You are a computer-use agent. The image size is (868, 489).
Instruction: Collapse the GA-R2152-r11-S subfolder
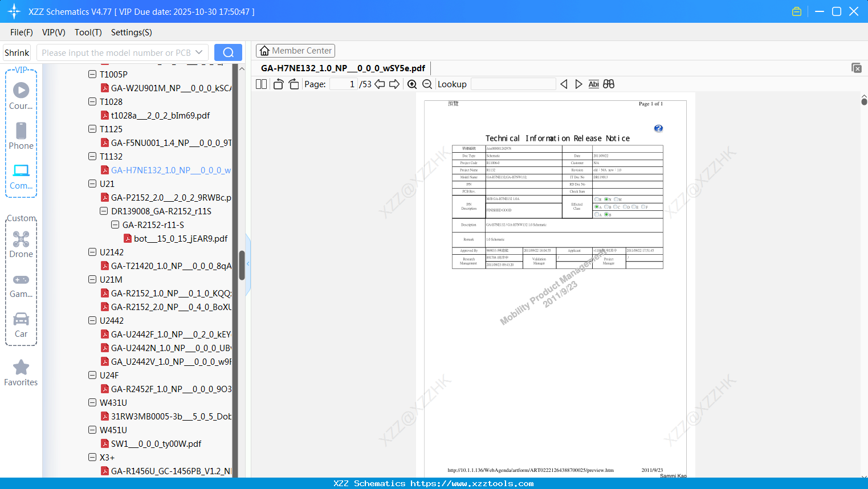coord(115,225)
